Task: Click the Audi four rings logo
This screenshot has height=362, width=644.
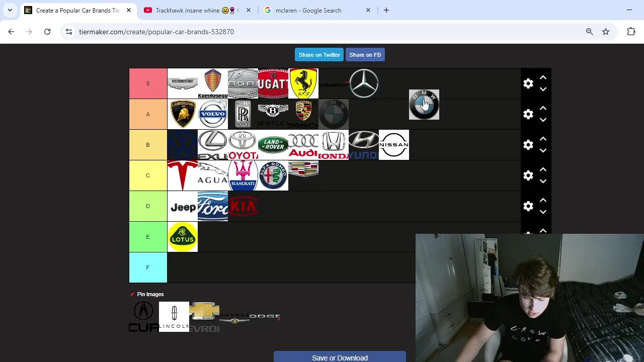Action: click(303, 145)
